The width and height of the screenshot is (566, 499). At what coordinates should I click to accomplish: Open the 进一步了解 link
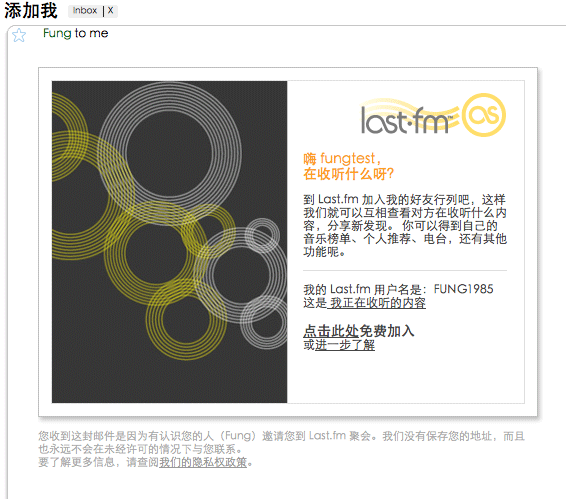click(x=345, y=345)
